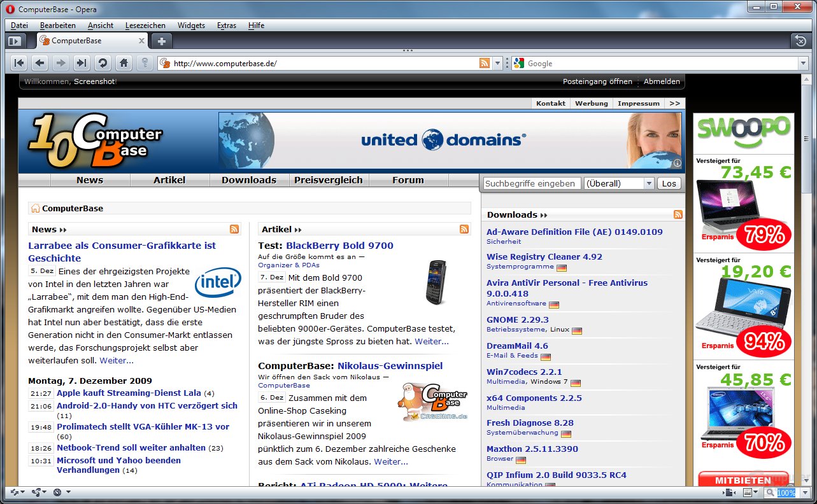Click the site favicon in address bar

click(165, 63)
